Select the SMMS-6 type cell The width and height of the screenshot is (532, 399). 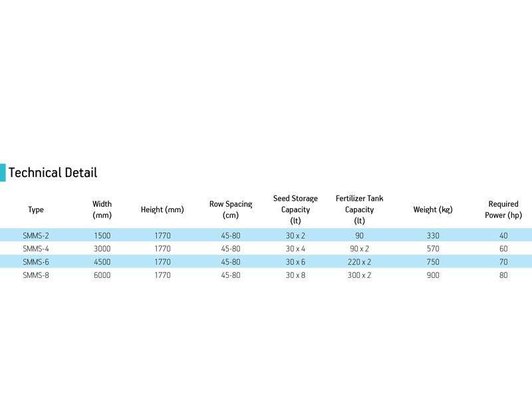tap(36, 262)
